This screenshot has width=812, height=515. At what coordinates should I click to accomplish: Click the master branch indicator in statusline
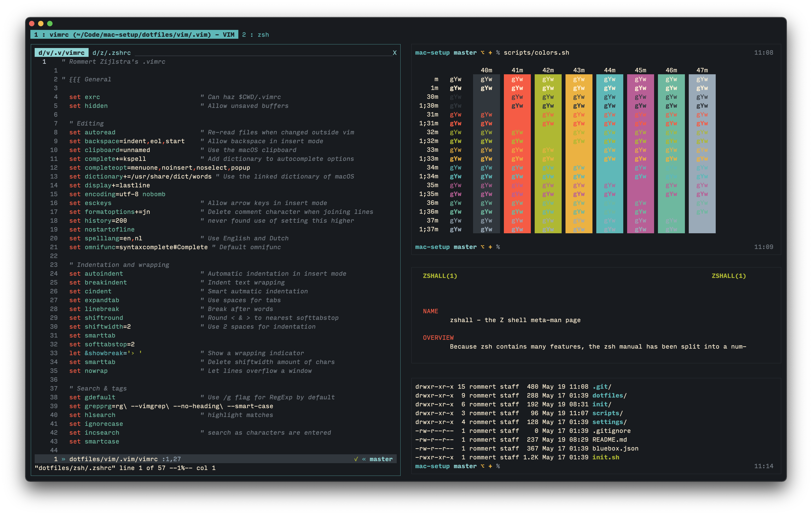[x=381, y=459]
